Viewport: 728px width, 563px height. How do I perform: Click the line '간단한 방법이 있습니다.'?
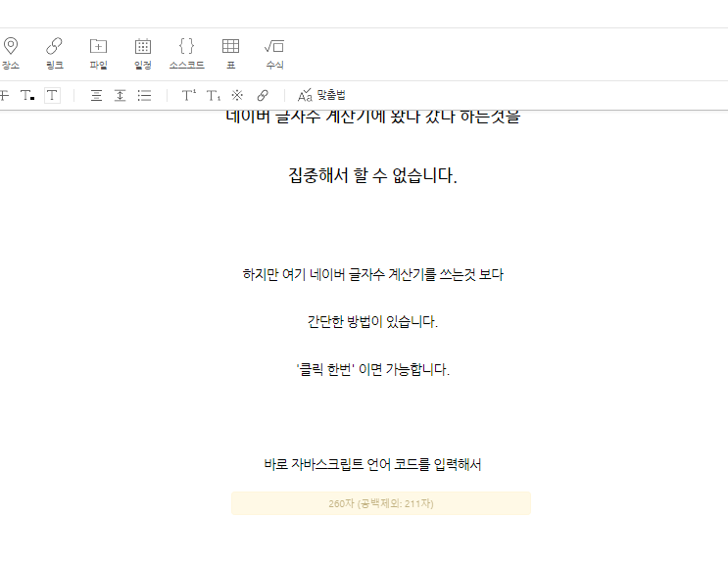point(373,322)
